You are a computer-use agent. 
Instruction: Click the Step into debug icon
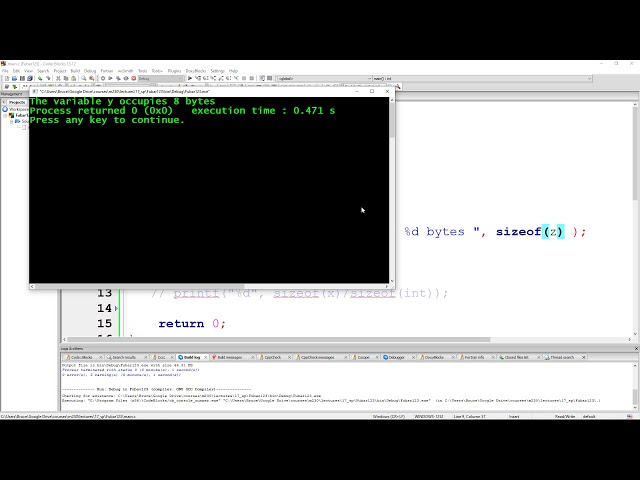(213, 78)
